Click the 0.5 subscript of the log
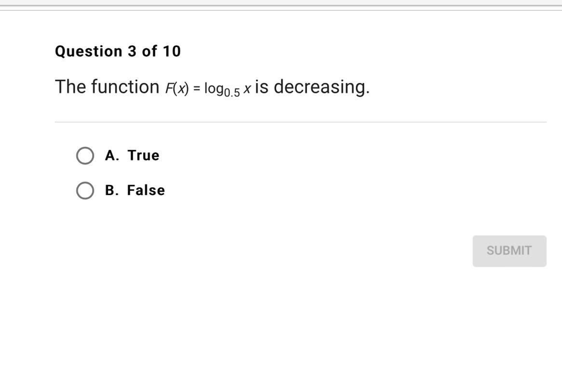This screenshot has width=562, height=392. tap(232, 93)
